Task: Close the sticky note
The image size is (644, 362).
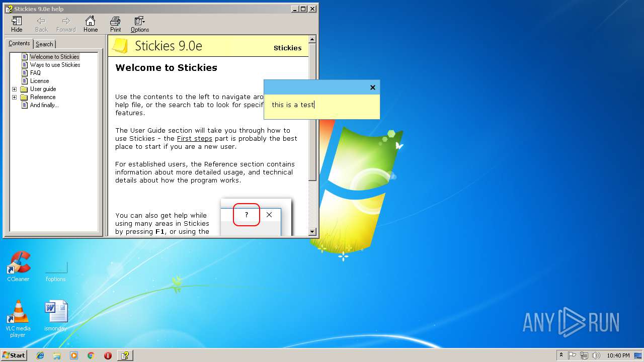Action: pyautogui.click(x=373, y=87)
